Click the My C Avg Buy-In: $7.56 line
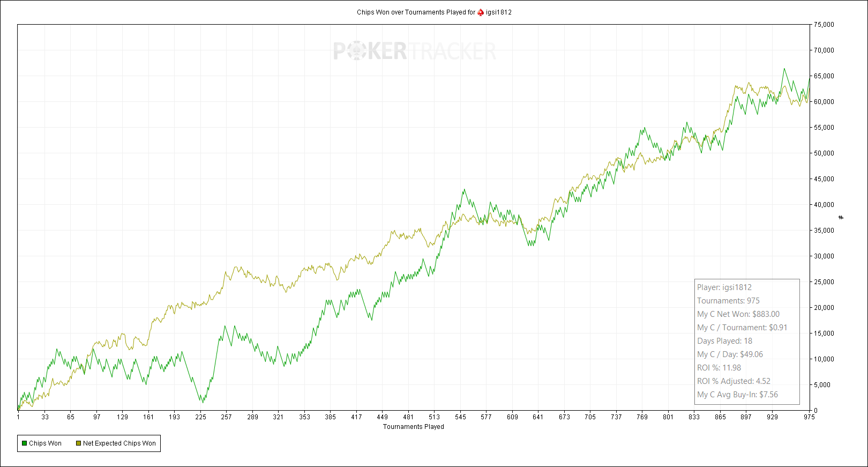 [x=737, y=395]
